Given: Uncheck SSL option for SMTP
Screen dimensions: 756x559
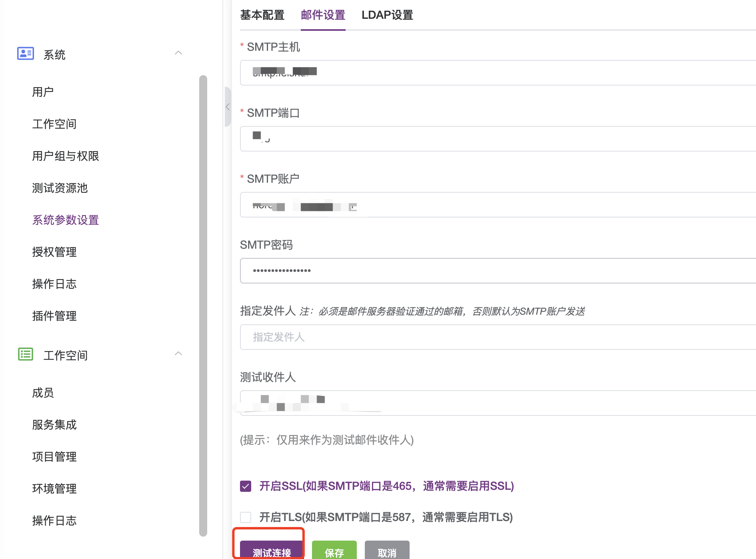Looking at the screenshot, I should tap(245, 486).
